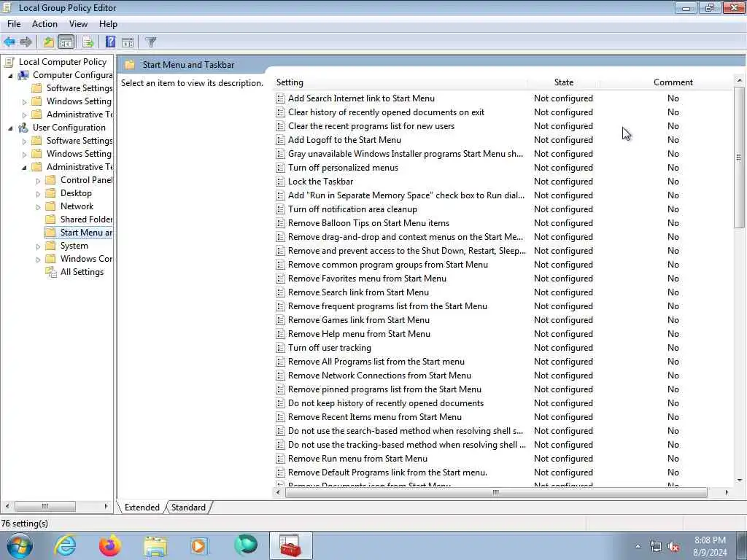This screenshot has height=560, width=747.
Task: Click policy icon beside Turn off user tracking
Action: click(x=281, y=348)
